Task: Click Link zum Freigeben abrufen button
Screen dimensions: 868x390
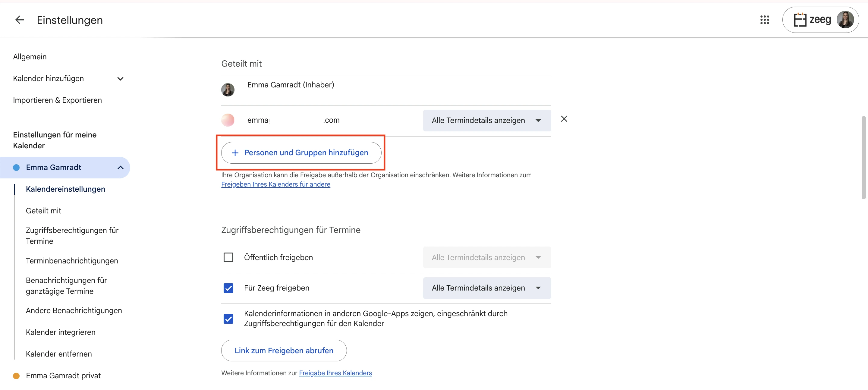Action: (x=284, y=351)
